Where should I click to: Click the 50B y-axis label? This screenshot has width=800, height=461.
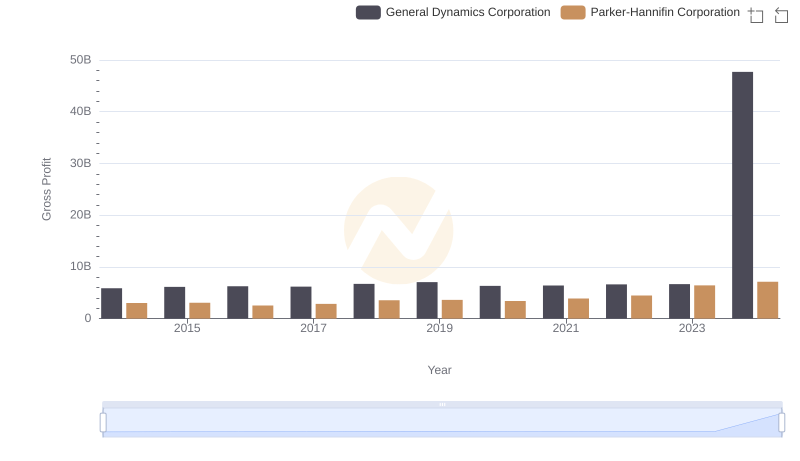(x=81, y=60)
